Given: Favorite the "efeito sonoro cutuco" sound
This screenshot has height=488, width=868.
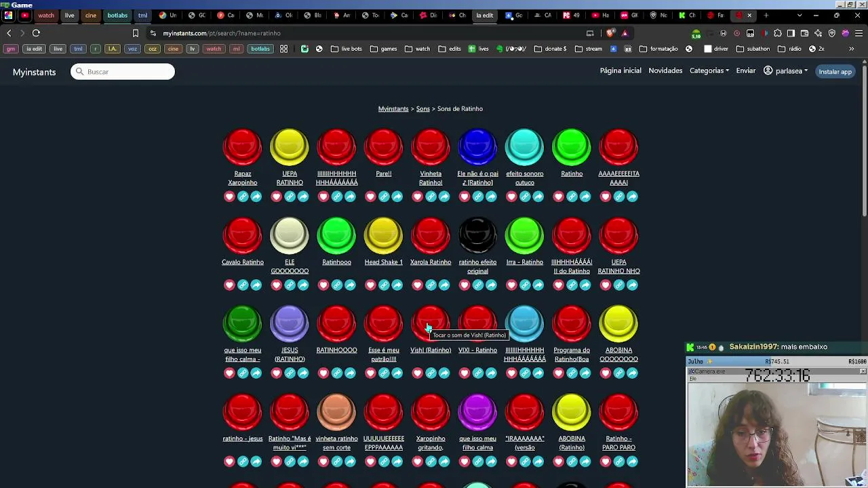Looking at the screenshot, I should (x=511, y=197).
